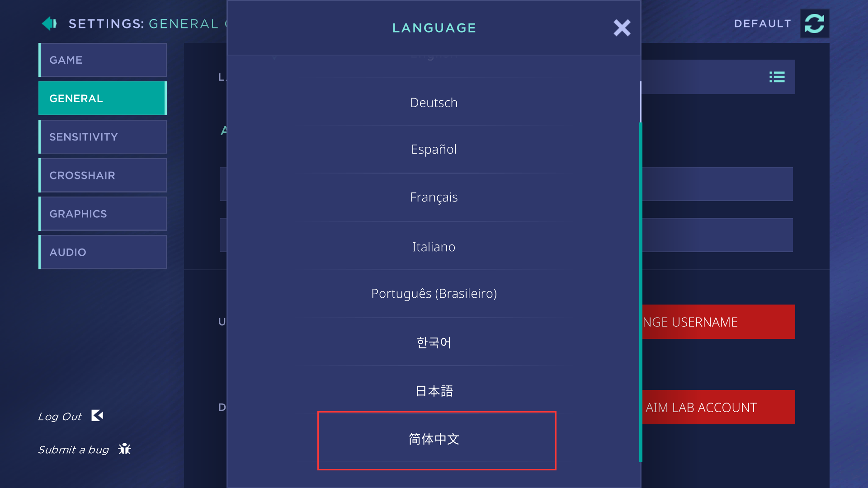The height and width of the screenshot is (488, 868).
Task: Click the reset to default refresh icon
Action: [814, 23]
